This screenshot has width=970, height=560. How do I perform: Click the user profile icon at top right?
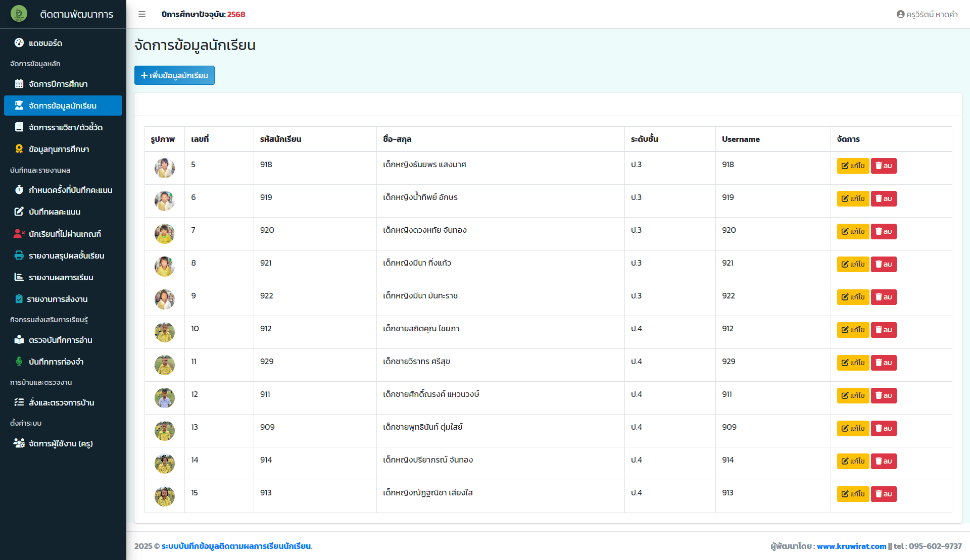[900, 14]
